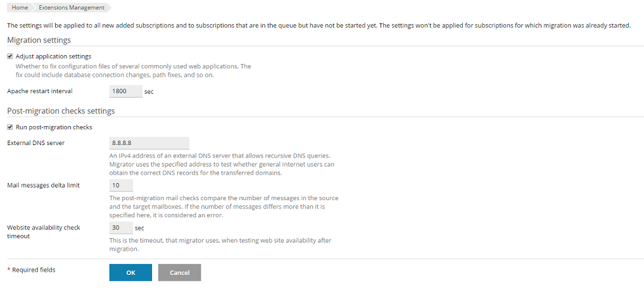The height and width of the screenshot is (292, 644).
Task: Uncheck the Run post-migration checks checkbox
Action: point(10,127)
